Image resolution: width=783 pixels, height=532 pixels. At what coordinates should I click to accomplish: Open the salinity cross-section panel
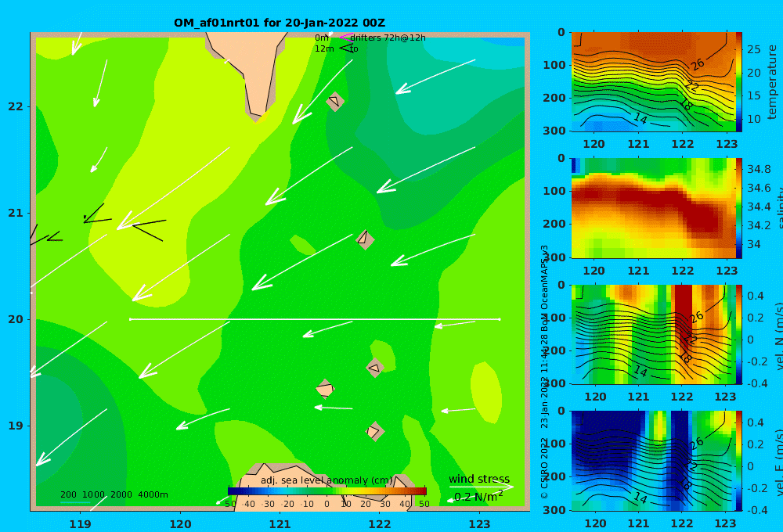[653, 208]
